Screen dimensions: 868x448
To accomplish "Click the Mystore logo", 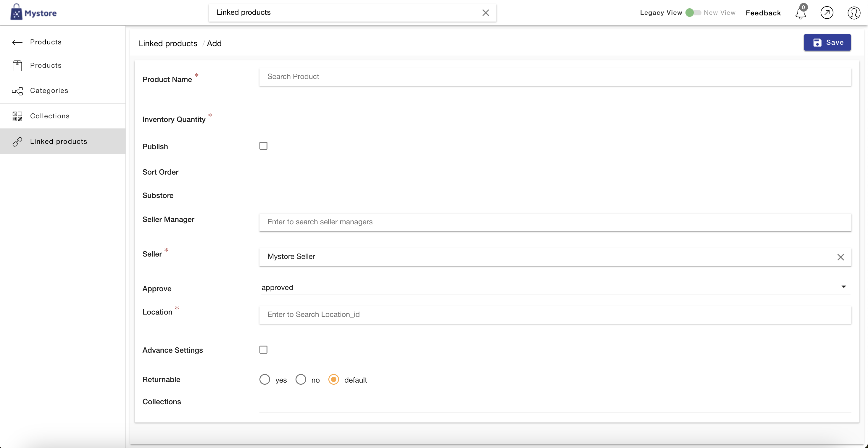I will (33, 12).
